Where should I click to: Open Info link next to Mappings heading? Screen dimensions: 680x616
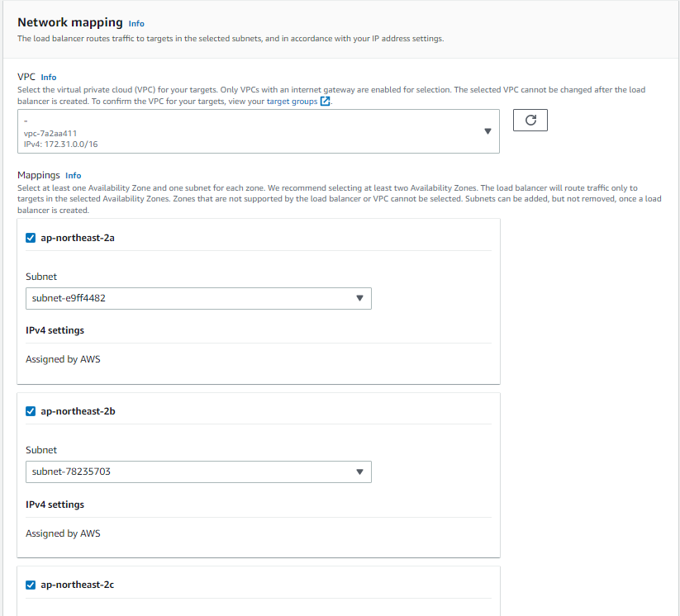pyautogui.click(x=74, y=176)
